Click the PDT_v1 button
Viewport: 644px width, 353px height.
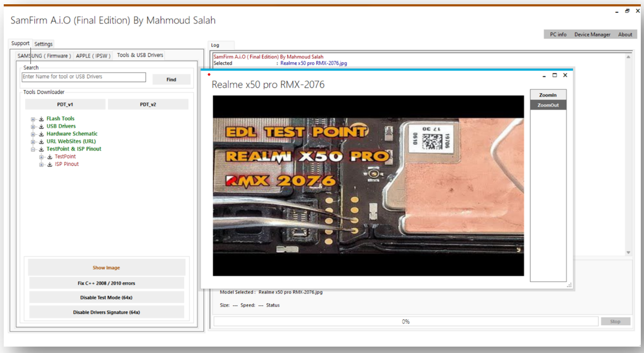pyautogui.click(x=65, y=104)
